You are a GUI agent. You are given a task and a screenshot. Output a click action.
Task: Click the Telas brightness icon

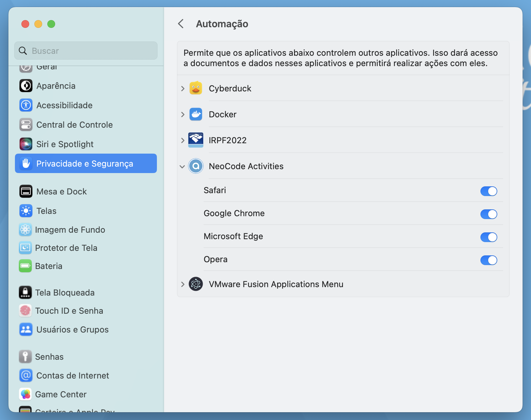26,211
